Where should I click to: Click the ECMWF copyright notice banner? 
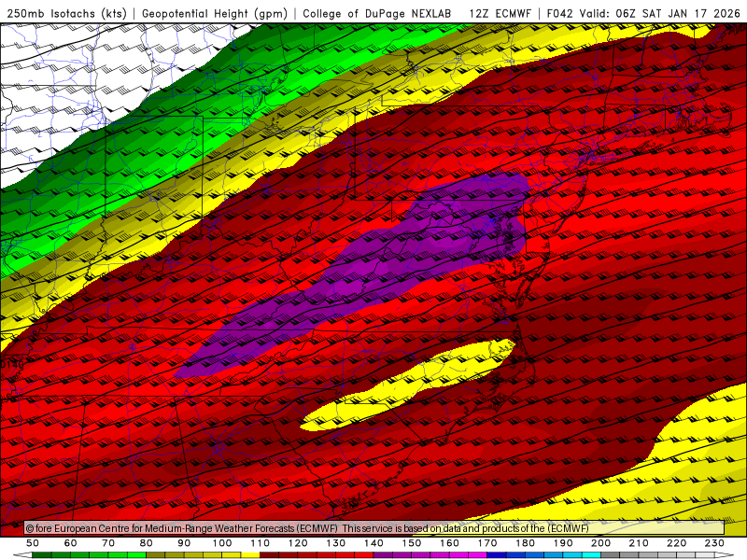pyautogui.click(x=374, y=528)
